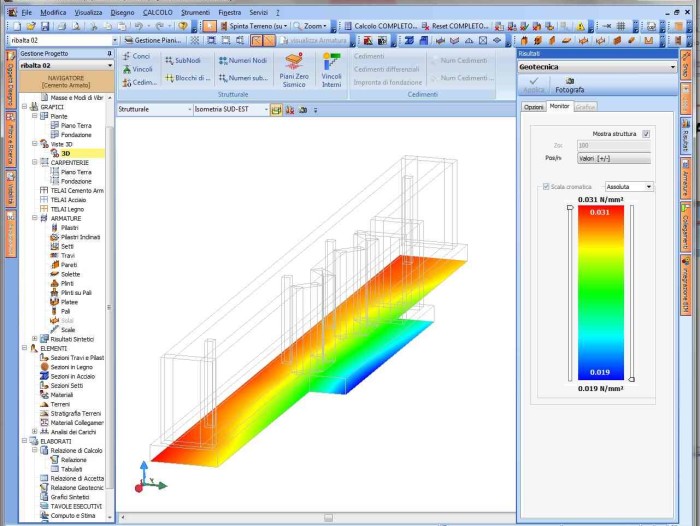Select the 3D tree item
Viewport: 700px width, 526px height.
tap(66, 153)
